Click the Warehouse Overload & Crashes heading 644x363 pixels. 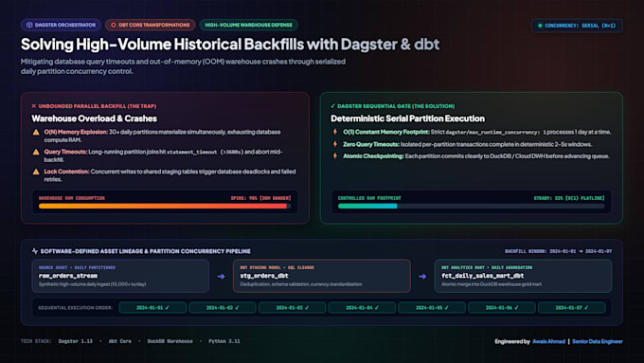tap(95, 118)
